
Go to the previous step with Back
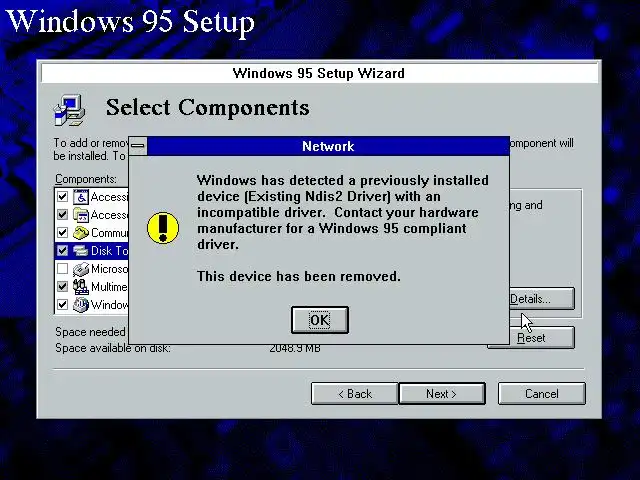point(355,393)
